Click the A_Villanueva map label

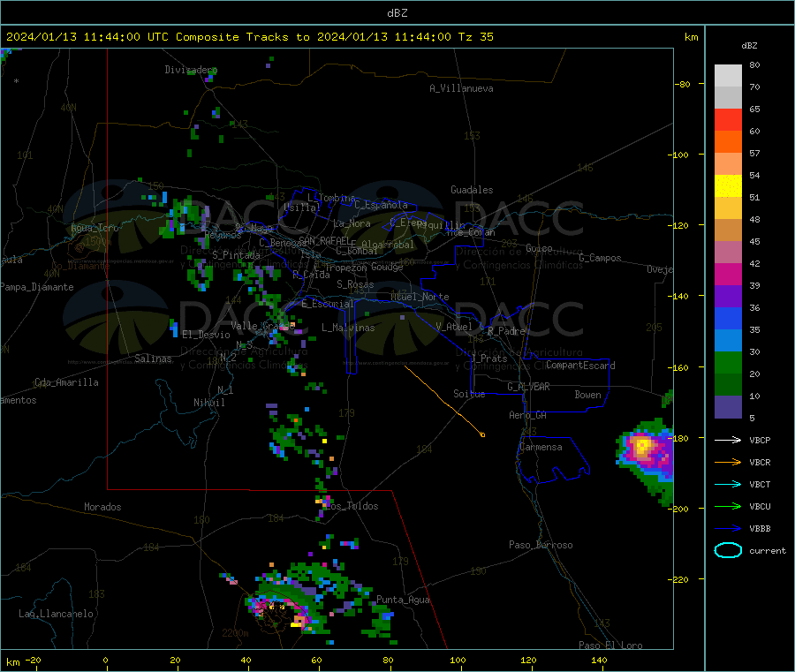[x=461, y=88]
